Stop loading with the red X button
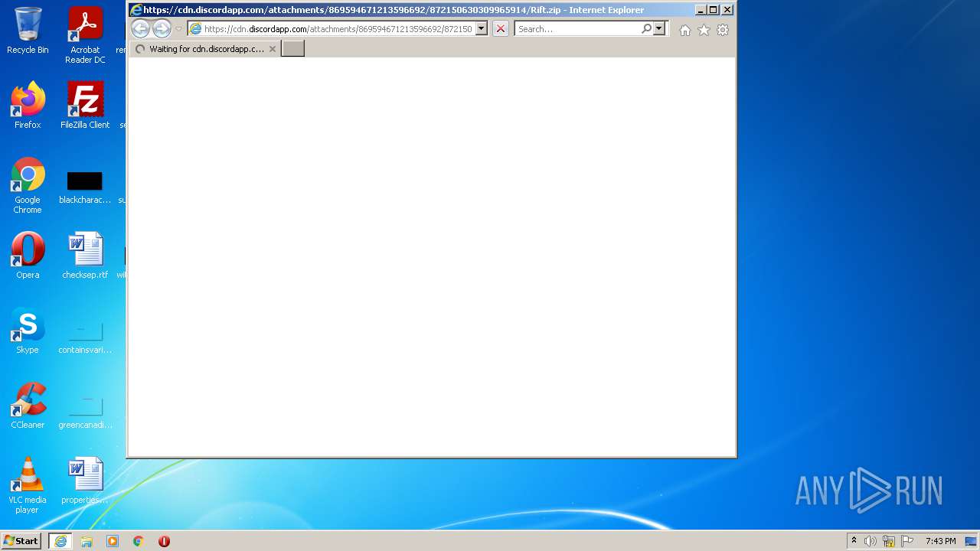The height and width of the screenshot is (551, 980). (x=501, y=29)
